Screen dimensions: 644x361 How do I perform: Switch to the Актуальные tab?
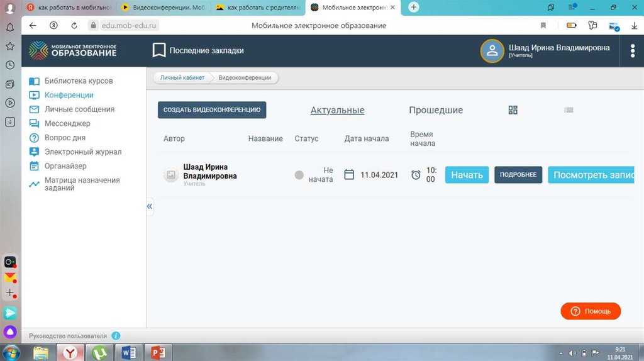pos(337,110)
